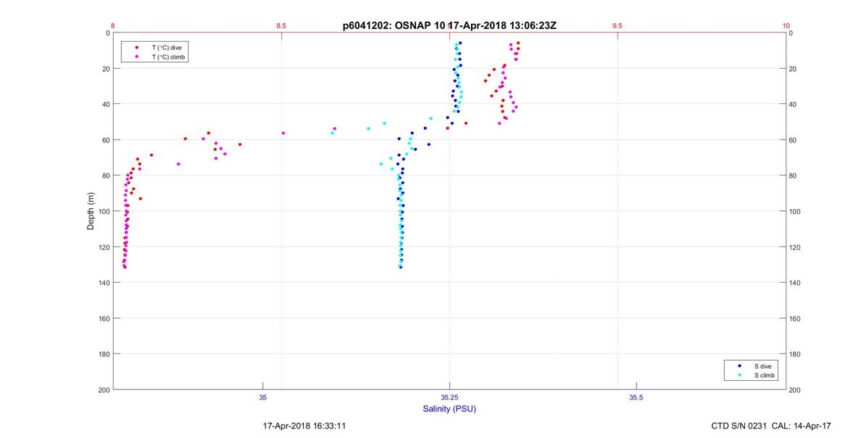Click the 'Salinity (PSU)' axis label
868x438 pixels.
[x=449, y=409]
